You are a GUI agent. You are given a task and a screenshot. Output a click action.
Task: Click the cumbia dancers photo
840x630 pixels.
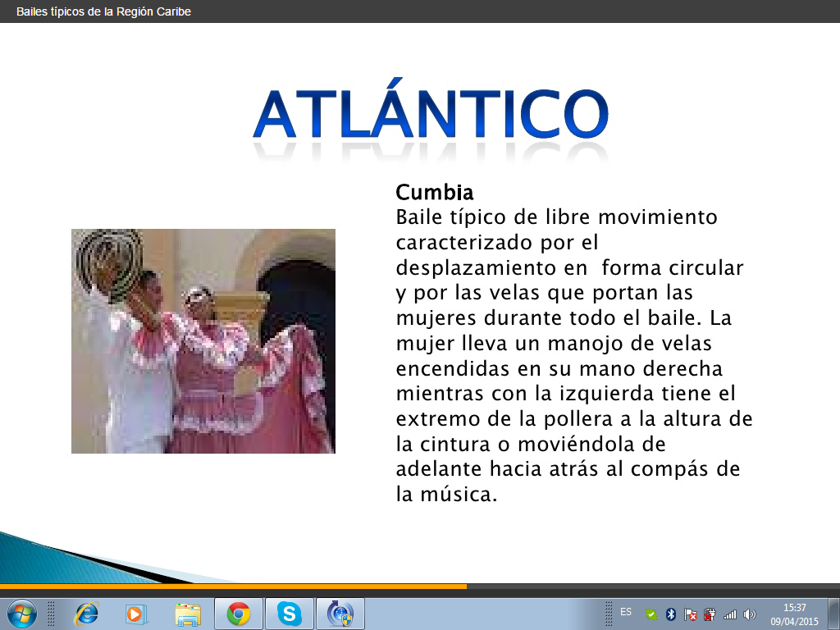coord(203,341)
